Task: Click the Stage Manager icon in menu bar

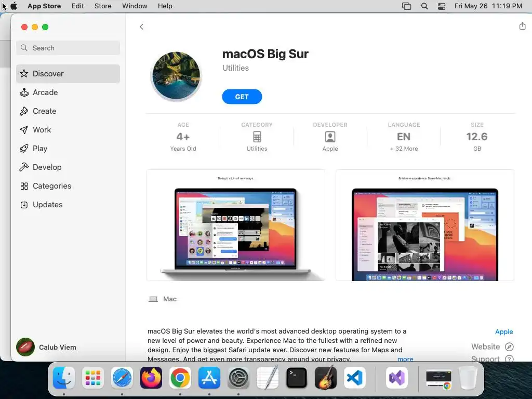Action: click(406, 6)
